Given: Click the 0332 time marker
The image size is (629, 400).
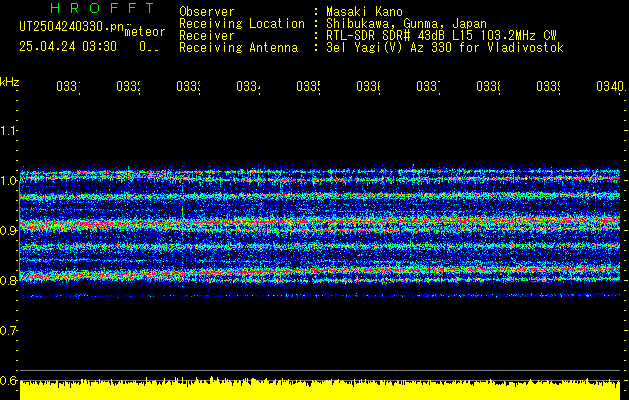Looking at the screenshot, I should tap(128, 87).
